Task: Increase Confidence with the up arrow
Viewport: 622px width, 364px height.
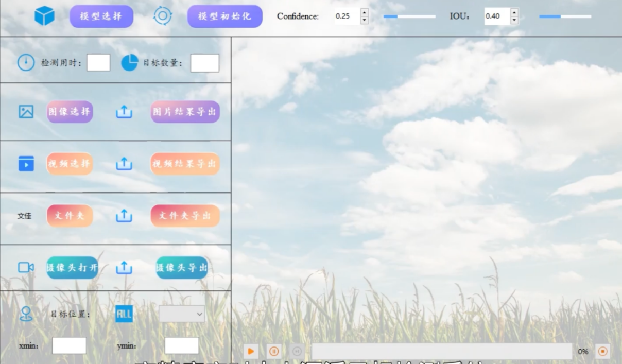Action: tap(365, 12)
